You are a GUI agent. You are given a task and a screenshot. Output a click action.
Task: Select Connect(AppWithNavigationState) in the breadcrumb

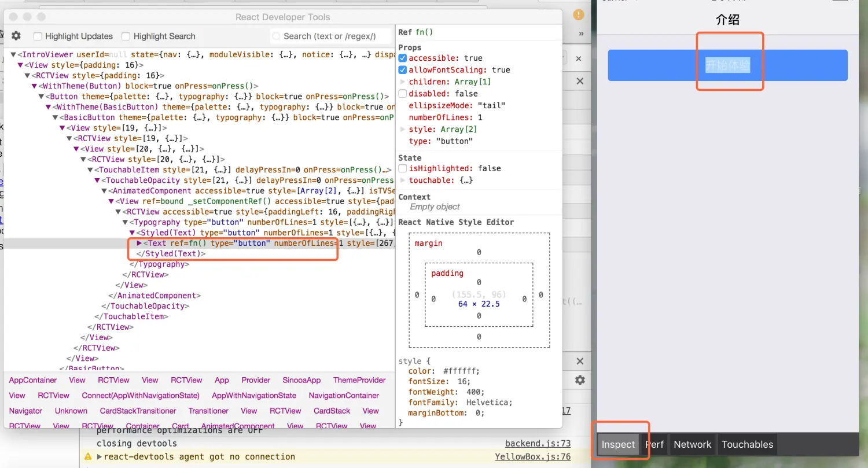click(141, 396)
